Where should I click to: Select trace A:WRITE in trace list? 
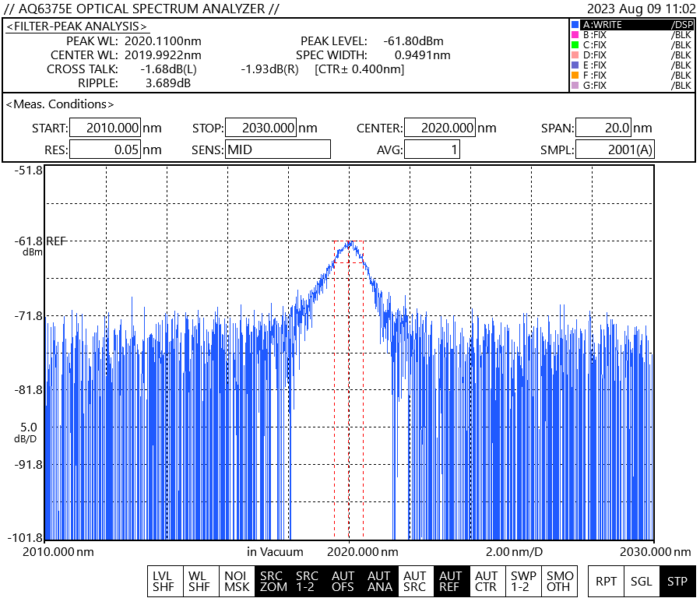631,25
